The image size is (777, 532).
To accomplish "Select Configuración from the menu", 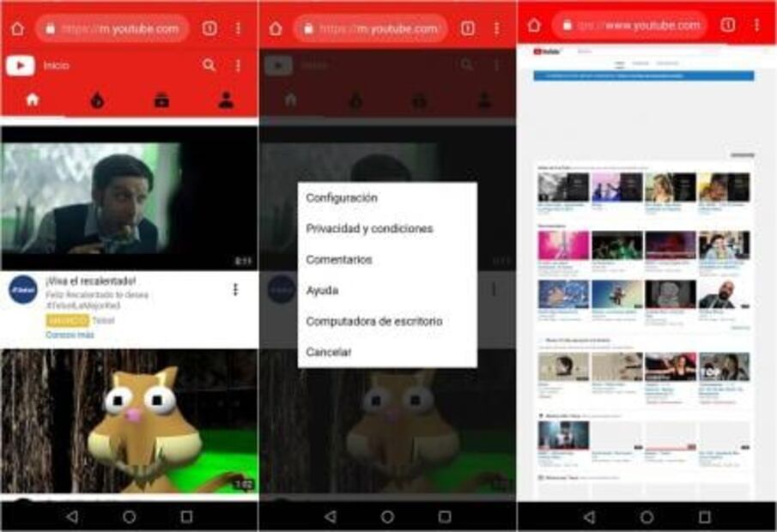I will point(340,197).
